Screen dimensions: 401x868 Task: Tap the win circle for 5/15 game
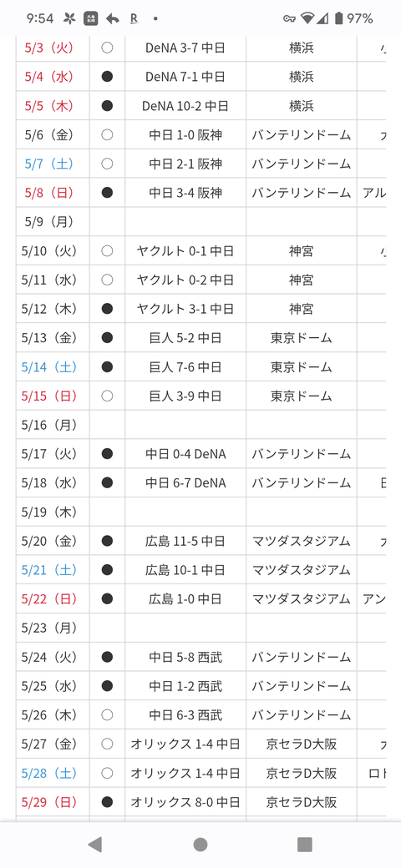point(108,396)
